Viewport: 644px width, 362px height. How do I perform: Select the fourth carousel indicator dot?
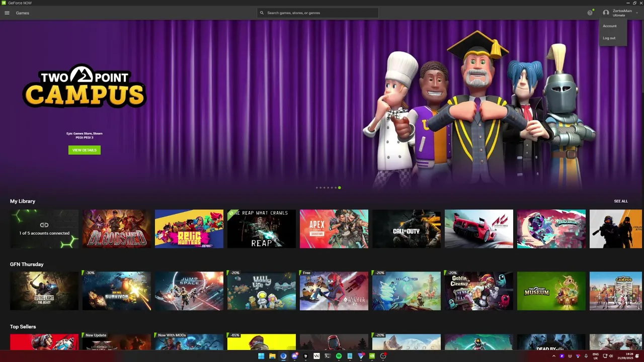[x=328, y=188]
